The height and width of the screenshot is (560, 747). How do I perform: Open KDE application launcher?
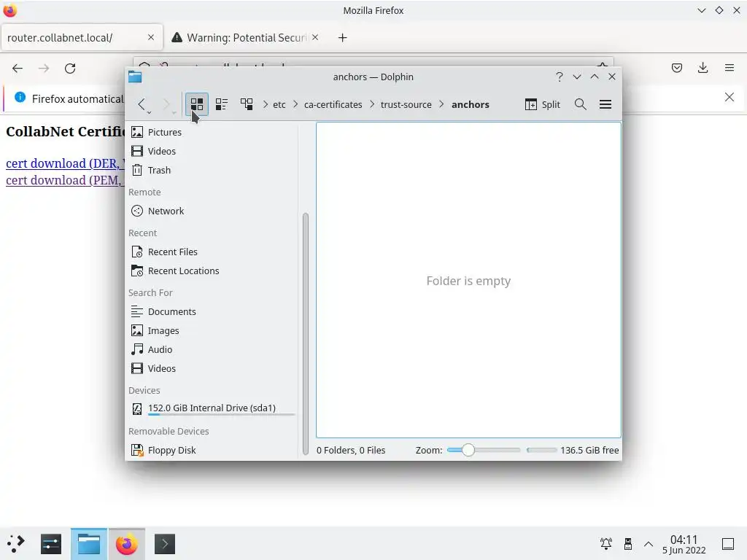(x=16, y=544)
